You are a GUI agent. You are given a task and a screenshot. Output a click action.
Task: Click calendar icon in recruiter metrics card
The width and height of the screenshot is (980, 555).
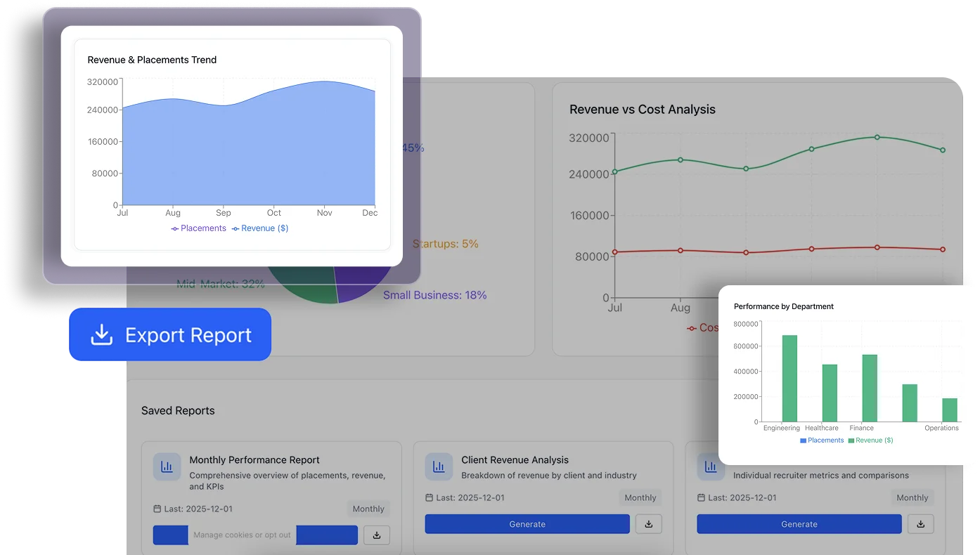coord(701,498)
